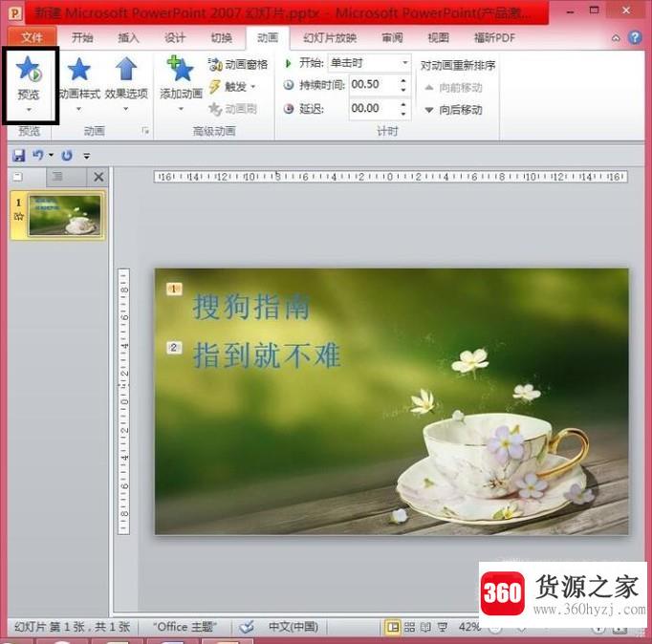Click the "Office 主题" status bar entry

click(185, 627)
